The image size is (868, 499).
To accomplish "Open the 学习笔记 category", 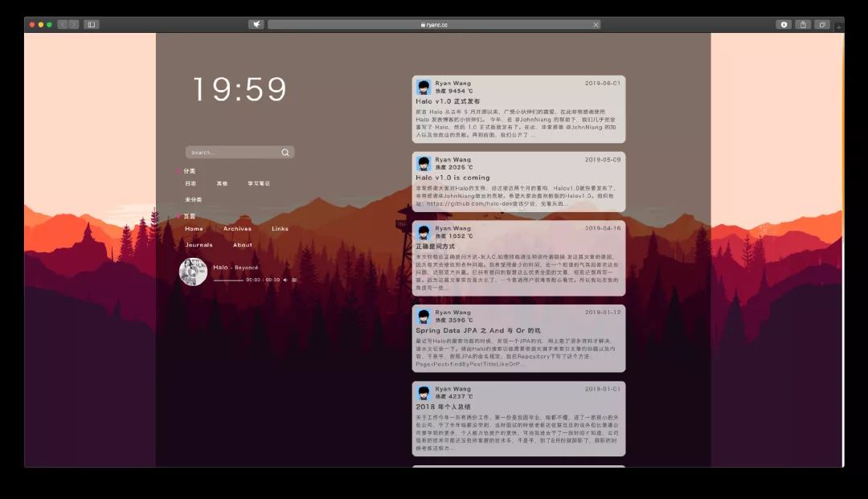I will tap(259, 183).
